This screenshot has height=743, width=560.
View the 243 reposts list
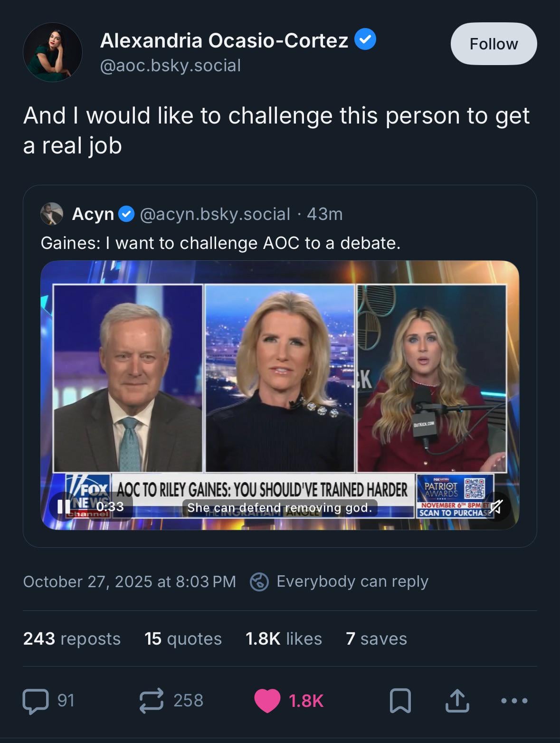coord(72,639)
